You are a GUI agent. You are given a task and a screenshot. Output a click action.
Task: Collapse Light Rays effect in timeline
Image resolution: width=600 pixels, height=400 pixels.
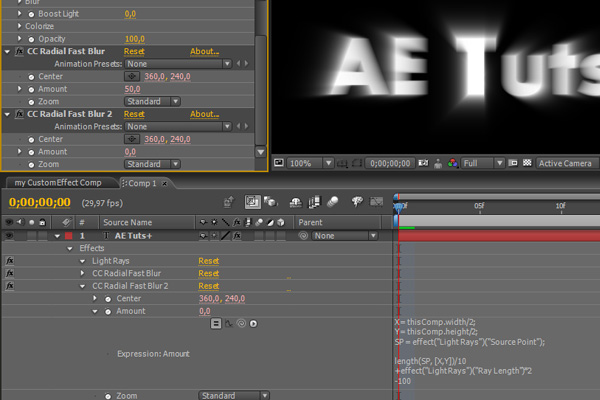pyautogui.click(x=82, y=261)
